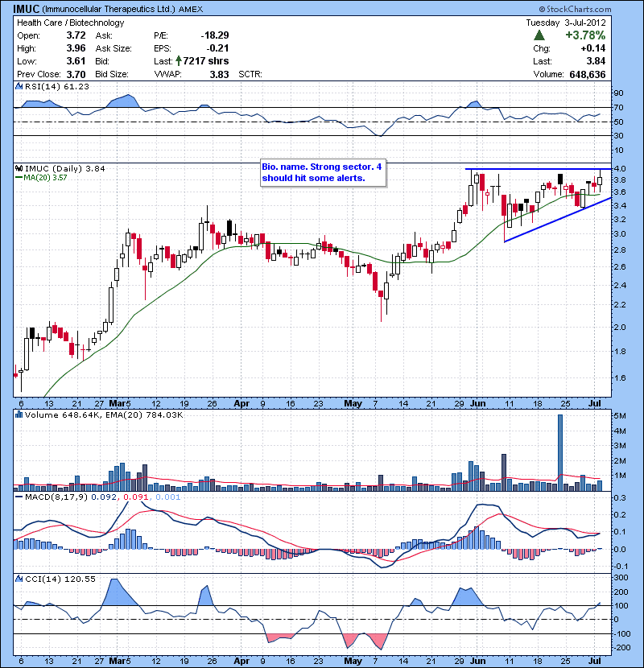The height and width of the screenshot is (668, 644).
Task: Click the 4.0 price axis label
Action: point(619,169)
